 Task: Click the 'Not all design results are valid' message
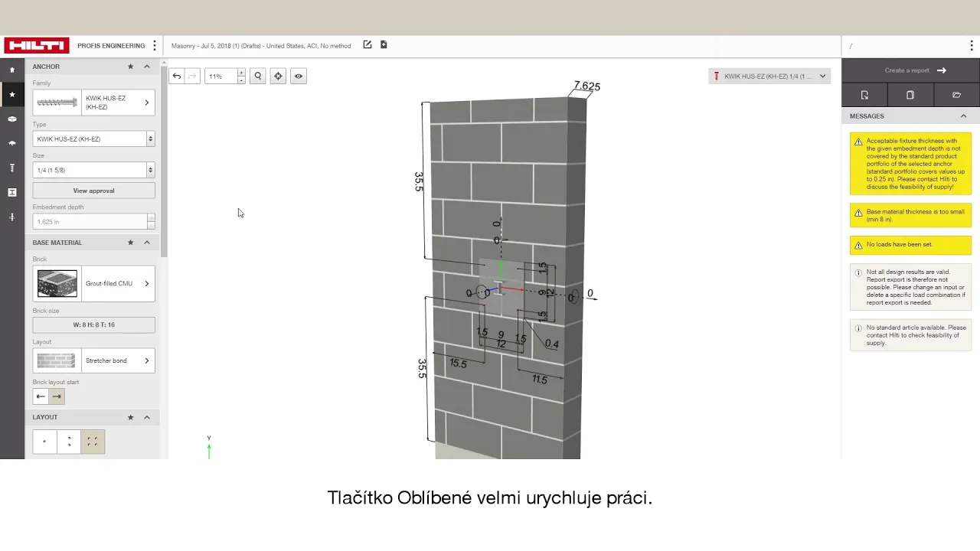pyautogui.click(x=910, y=287)
